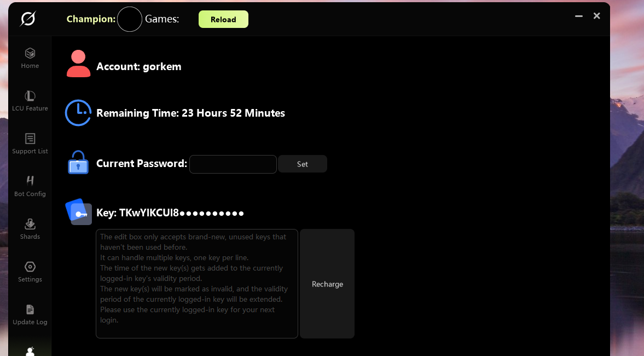Click the Set password button
This screenshot has width=644, height=356.
point(303,164)
